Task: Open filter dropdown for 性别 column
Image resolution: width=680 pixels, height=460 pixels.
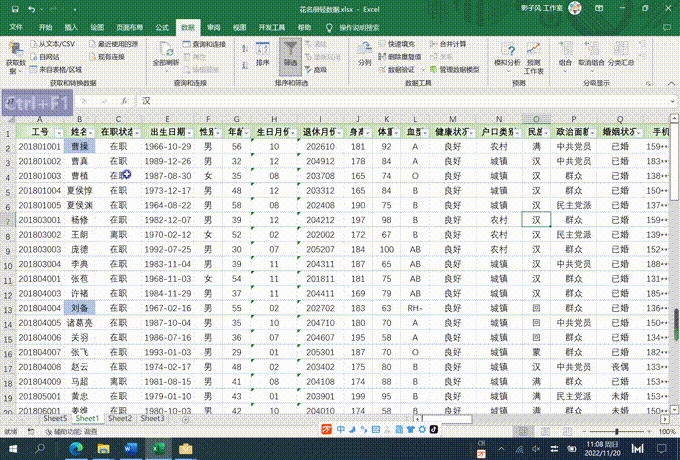Action: (218, 133)
